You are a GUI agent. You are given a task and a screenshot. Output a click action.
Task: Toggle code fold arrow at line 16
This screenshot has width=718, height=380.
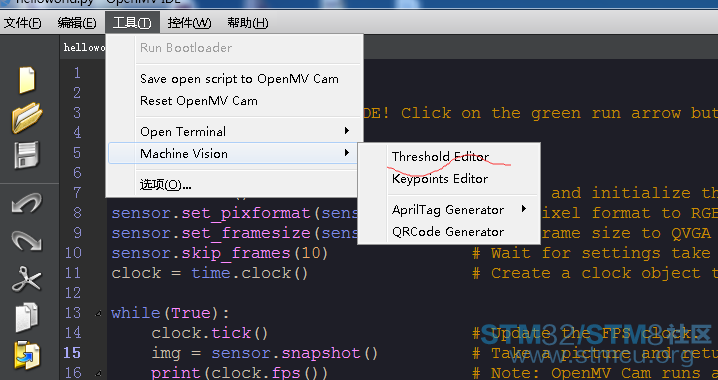coord(98,374)
